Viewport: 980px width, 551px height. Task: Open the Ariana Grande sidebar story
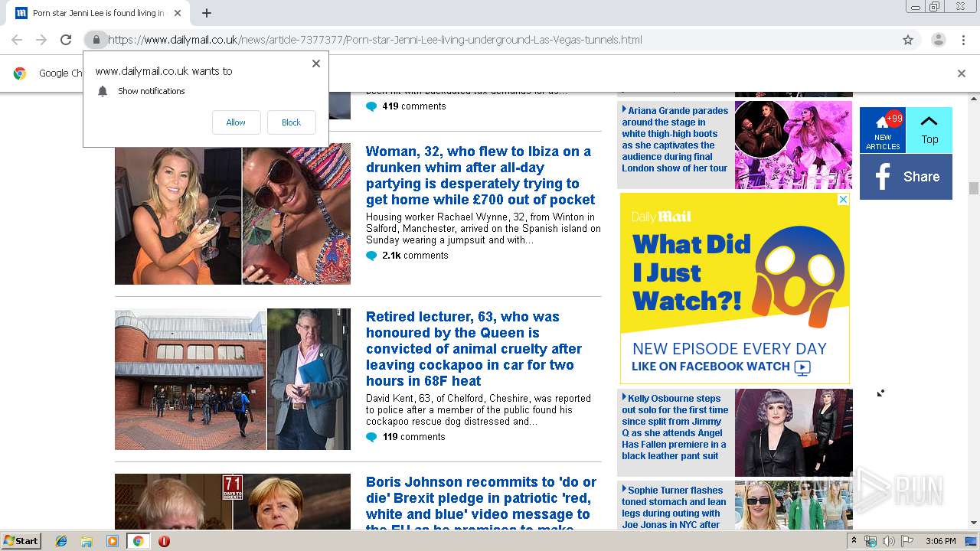[x=675, y=139]
